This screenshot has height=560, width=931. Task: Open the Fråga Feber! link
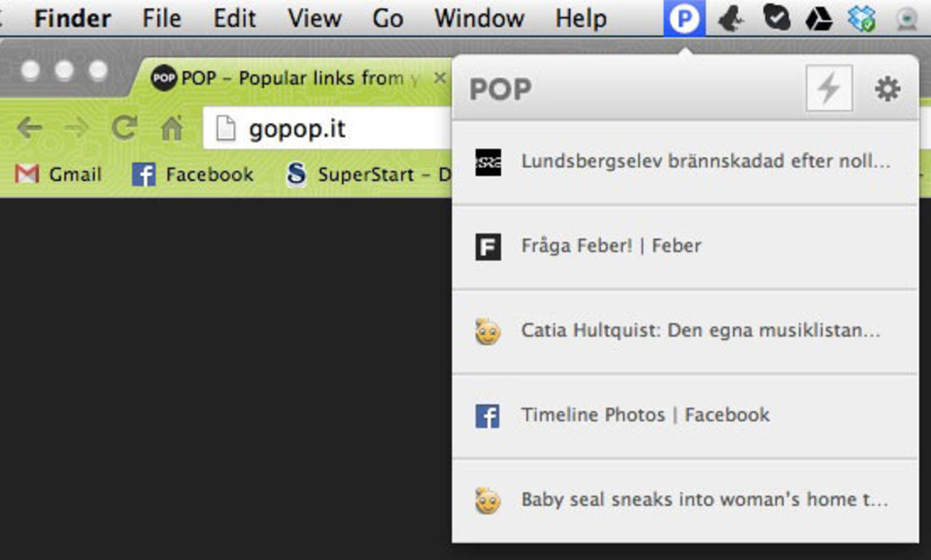tap(611, 247)
